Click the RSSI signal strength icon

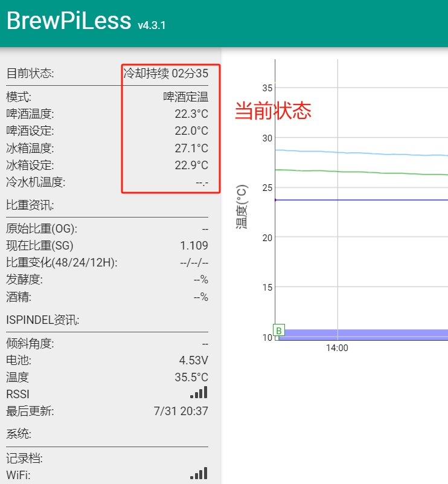point(199,393)
